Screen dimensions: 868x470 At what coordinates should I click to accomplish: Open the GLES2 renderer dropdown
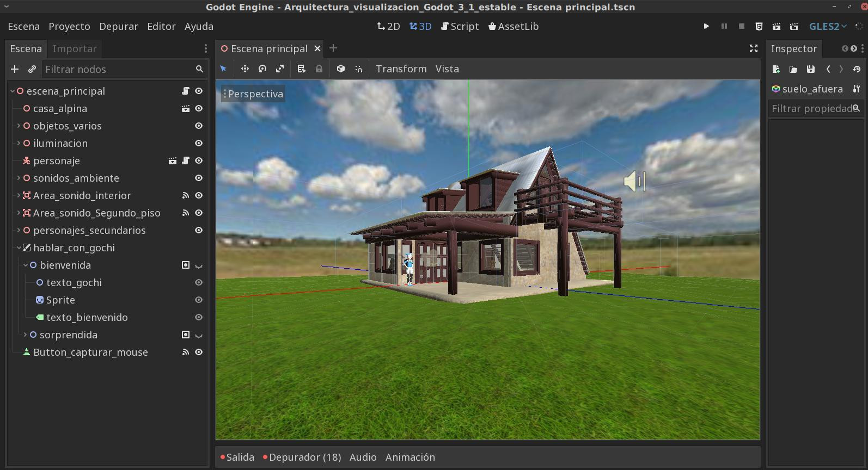[x=828, y=26]
